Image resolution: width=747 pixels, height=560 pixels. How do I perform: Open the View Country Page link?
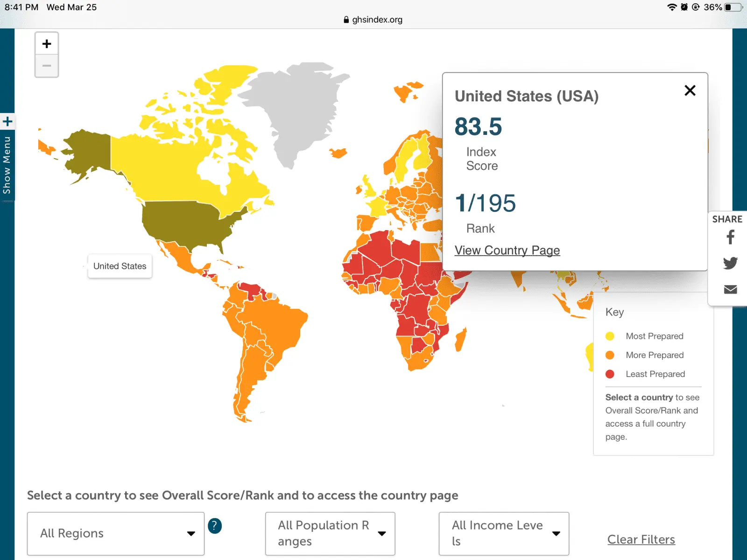click(507, 251)
